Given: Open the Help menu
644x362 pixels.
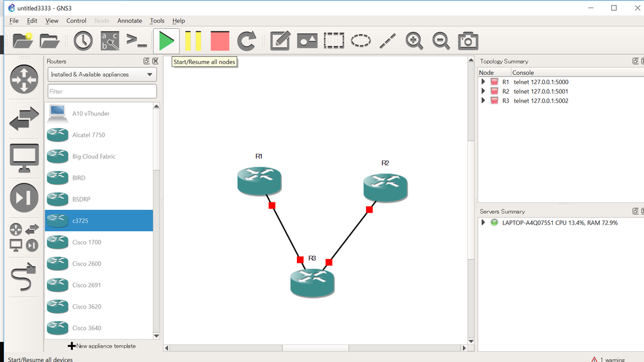Looking at the screenshot, I should (178, 21).
